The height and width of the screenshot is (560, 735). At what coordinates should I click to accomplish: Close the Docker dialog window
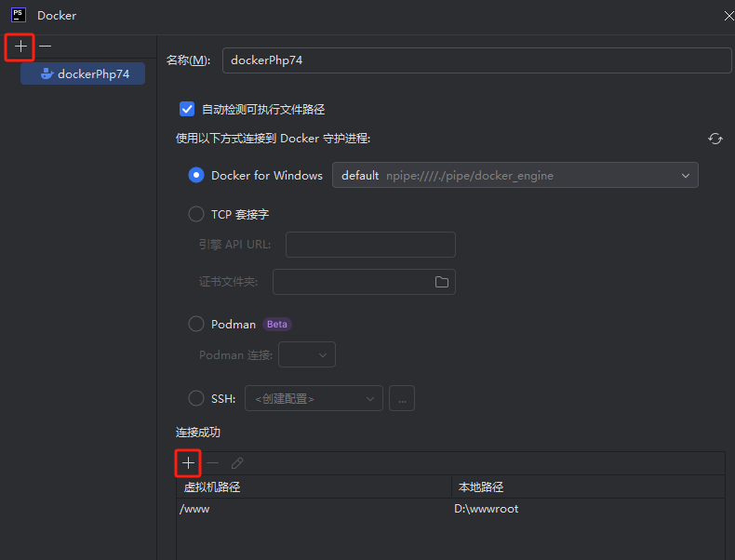(728, 16)
